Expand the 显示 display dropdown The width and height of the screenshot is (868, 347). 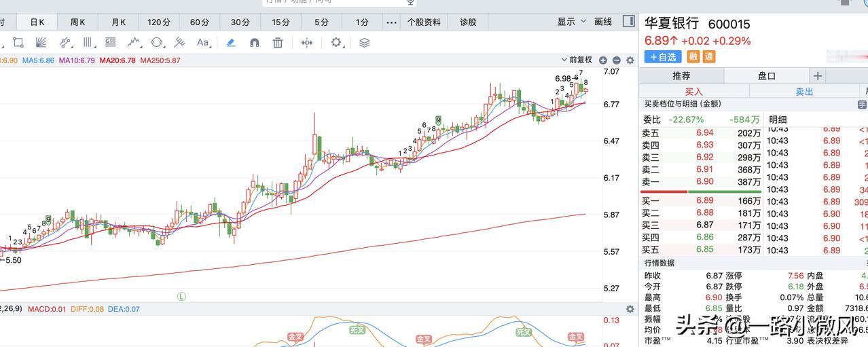[572, 22]
